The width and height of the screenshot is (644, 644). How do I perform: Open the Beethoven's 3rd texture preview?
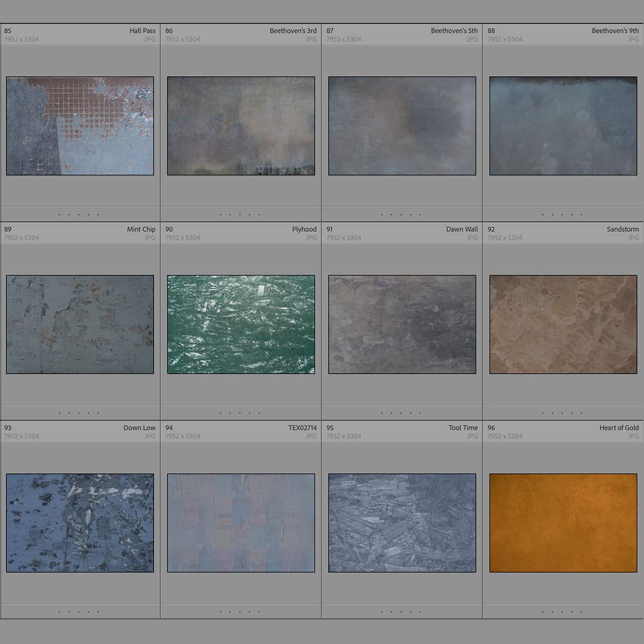(x=240, y=125)
